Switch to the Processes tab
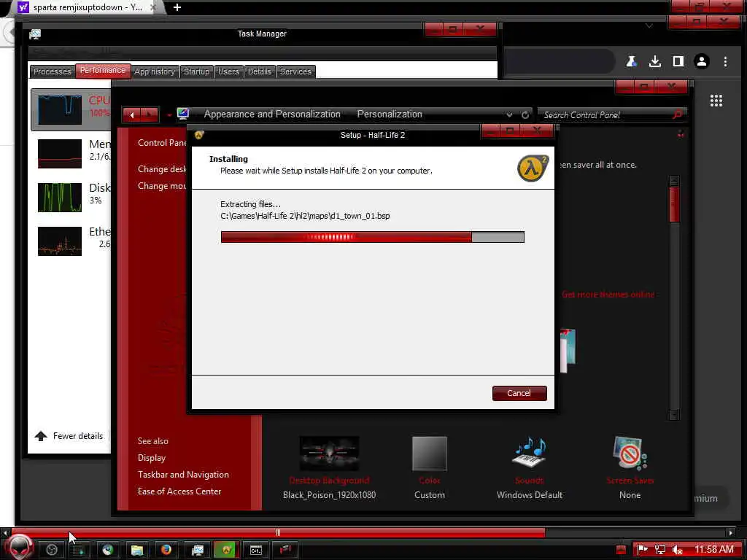This screenshot has width=747, height=560. coord(52,71)
